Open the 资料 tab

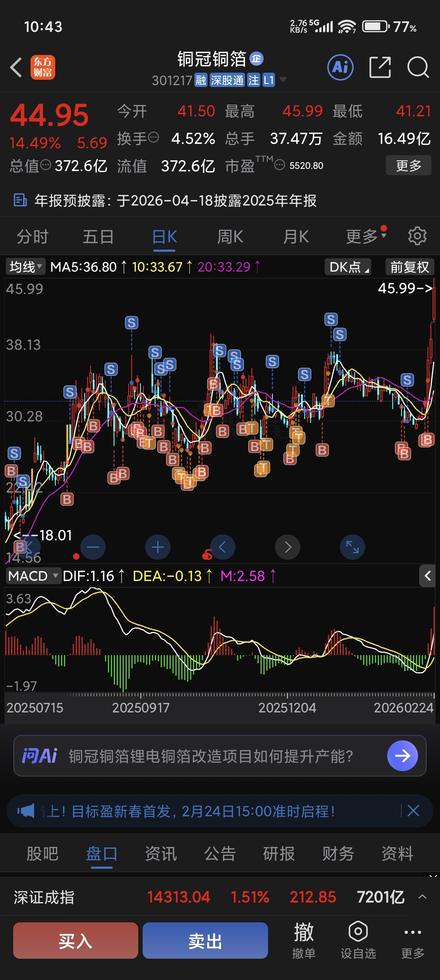point(397,853)
